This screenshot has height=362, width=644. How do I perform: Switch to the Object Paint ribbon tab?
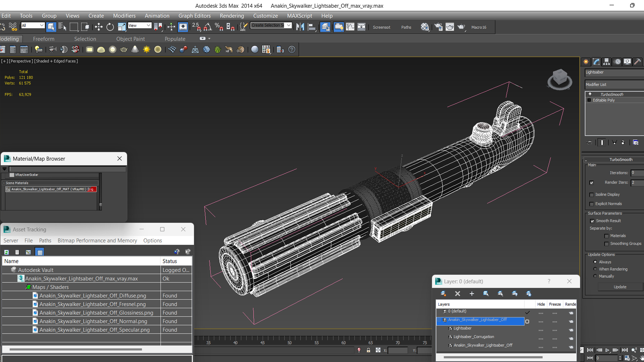[130, 39]
